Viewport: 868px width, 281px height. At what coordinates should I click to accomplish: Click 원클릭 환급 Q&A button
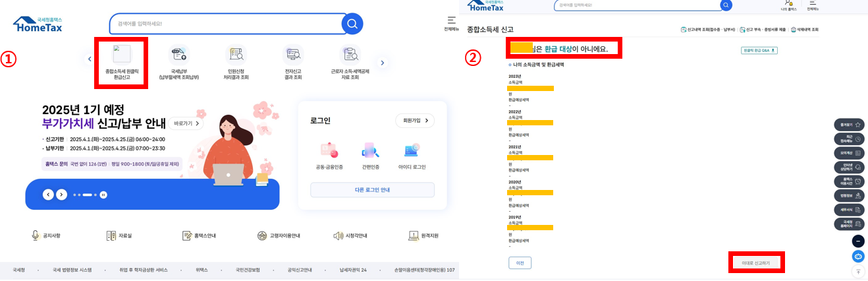(759, 50)
